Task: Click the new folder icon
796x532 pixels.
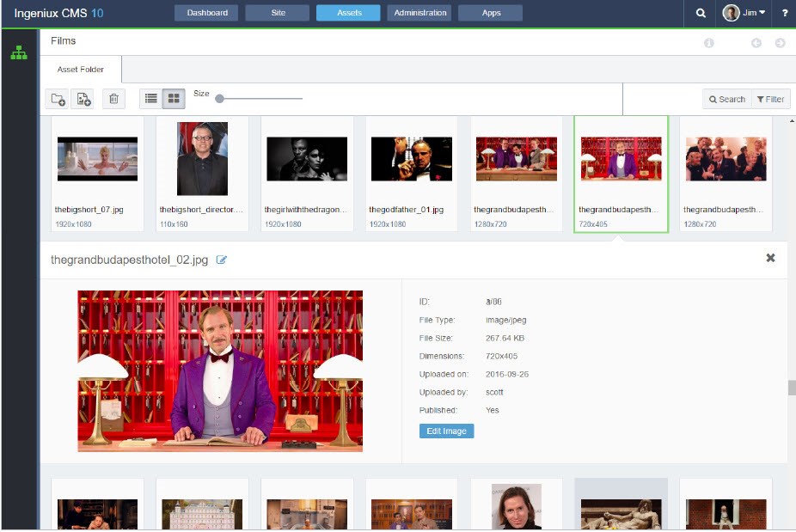Action: (58, 99)
